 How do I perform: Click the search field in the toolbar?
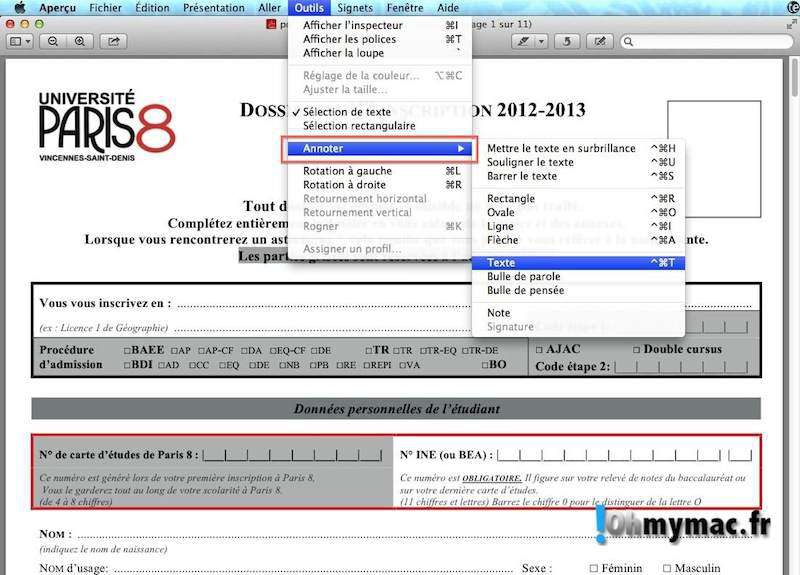707,41
